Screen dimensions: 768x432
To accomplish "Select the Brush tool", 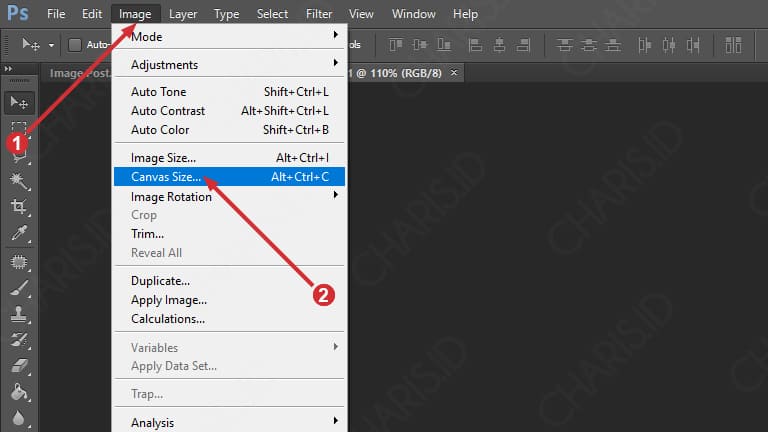I will pos(19,288).
